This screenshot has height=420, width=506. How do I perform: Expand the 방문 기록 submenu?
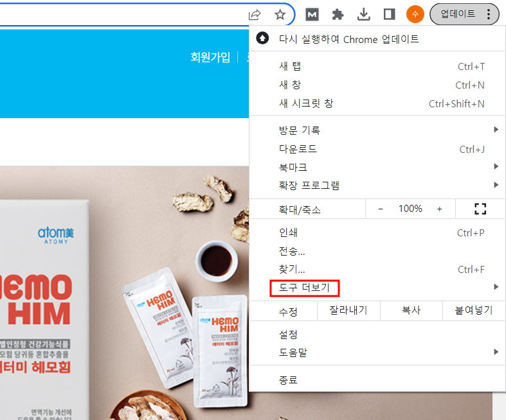pos(377,130)
